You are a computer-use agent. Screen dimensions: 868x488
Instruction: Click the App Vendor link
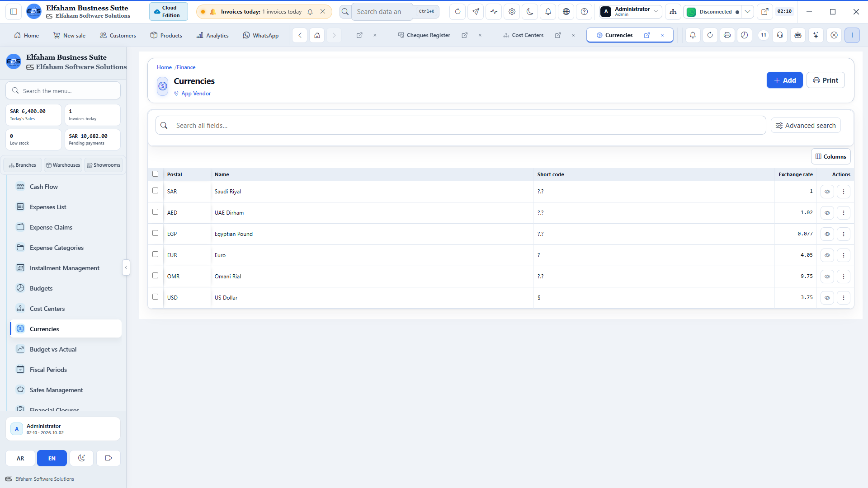click(x=196, y=94)
